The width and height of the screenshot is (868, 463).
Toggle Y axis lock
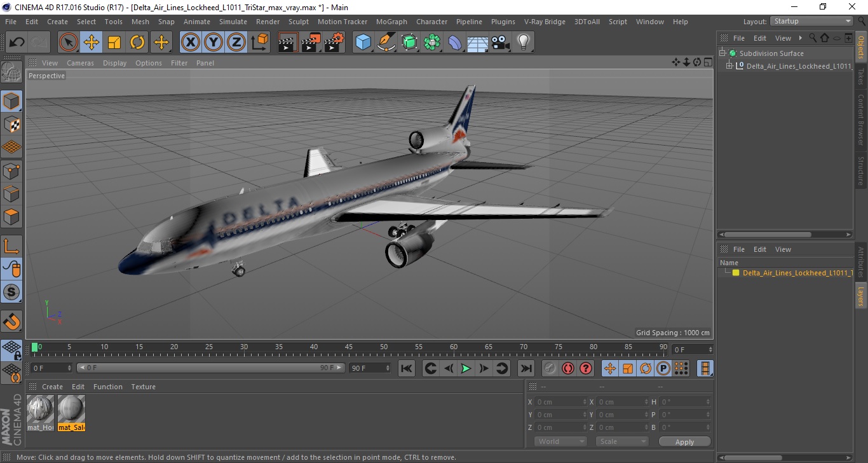[x=214, y=43]
